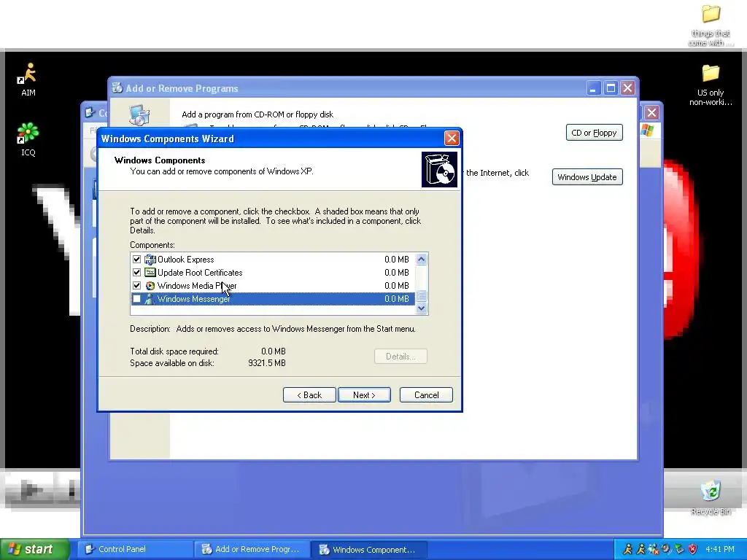Click the Windows flag logo in Control Panel
Screen dimensions: 747x560
point(647,130)
